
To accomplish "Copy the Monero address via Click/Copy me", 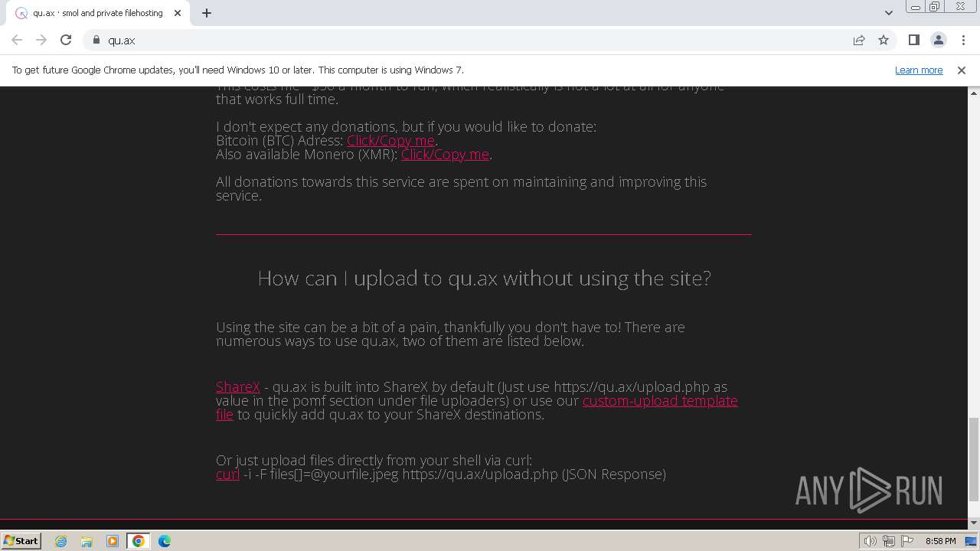I will (x=445, y=154).
